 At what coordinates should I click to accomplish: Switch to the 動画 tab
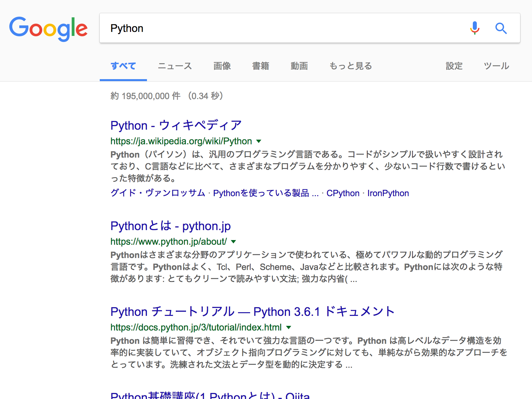[x=299, y=66]
